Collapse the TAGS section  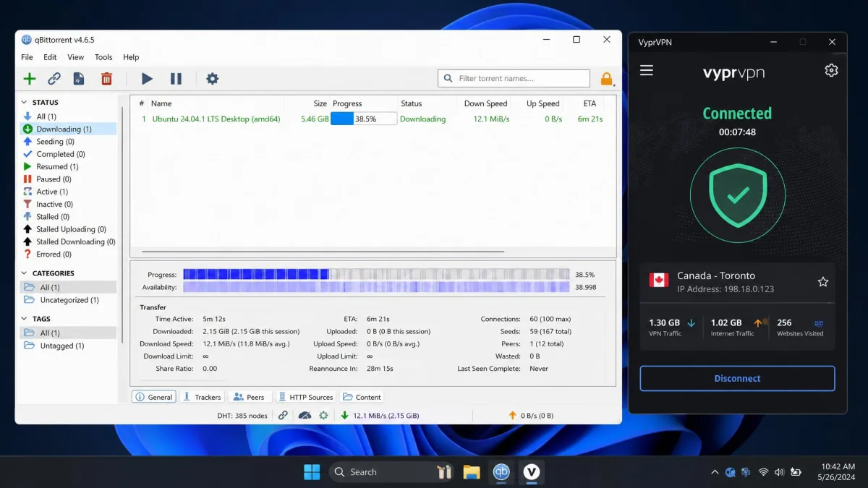click(x=24, y=319)
